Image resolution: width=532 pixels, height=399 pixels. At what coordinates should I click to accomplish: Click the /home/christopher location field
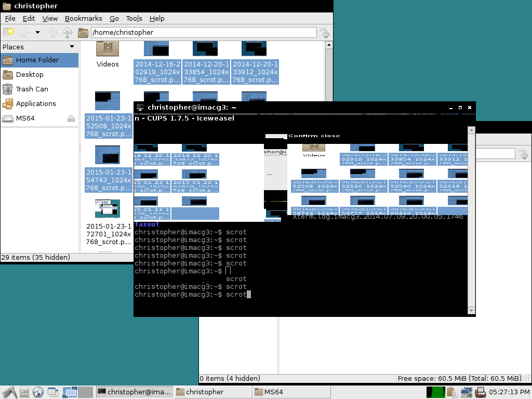203,32
